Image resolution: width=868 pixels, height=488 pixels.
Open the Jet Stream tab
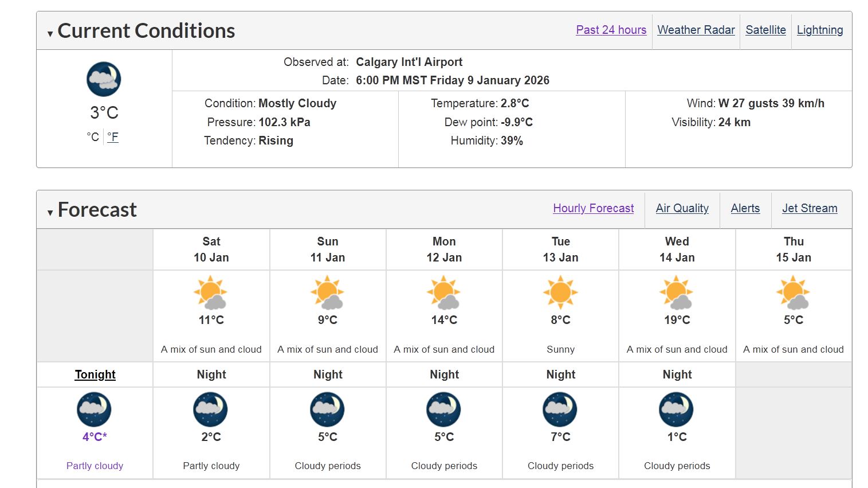point(810,208)
